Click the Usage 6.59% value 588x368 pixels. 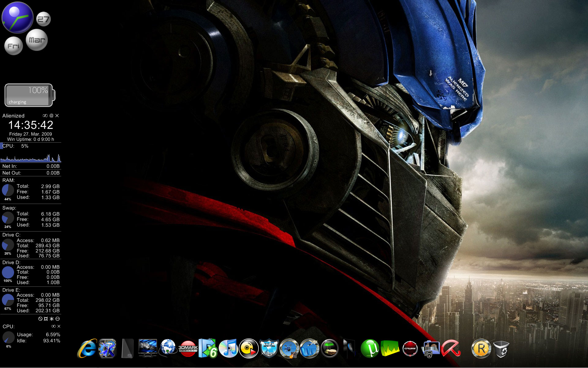[x=53, y=335]
